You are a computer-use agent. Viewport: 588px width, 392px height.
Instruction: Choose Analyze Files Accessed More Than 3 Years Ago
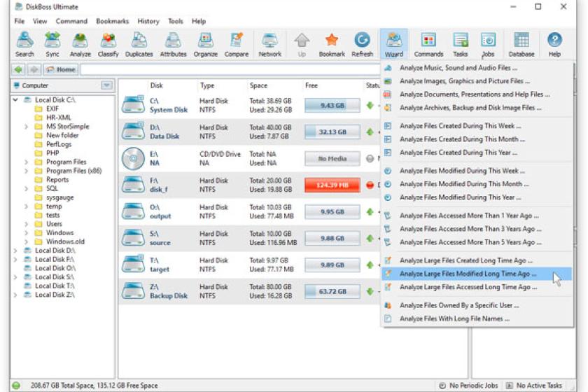477,229
